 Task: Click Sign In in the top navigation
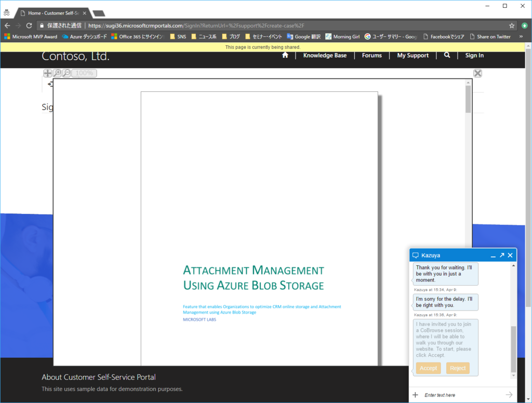(474, 55)
